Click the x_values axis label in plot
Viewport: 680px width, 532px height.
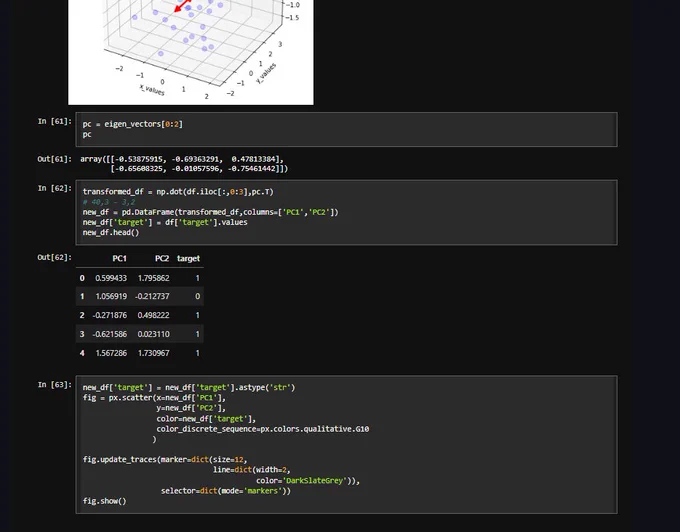tap(152, 89)
